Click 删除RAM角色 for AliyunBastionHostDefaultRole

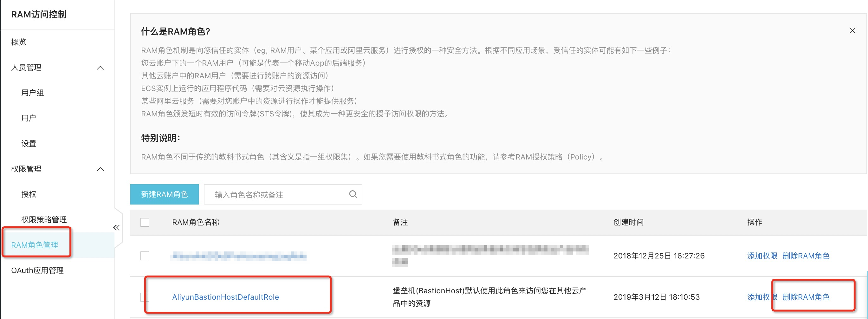pos(806,297)
